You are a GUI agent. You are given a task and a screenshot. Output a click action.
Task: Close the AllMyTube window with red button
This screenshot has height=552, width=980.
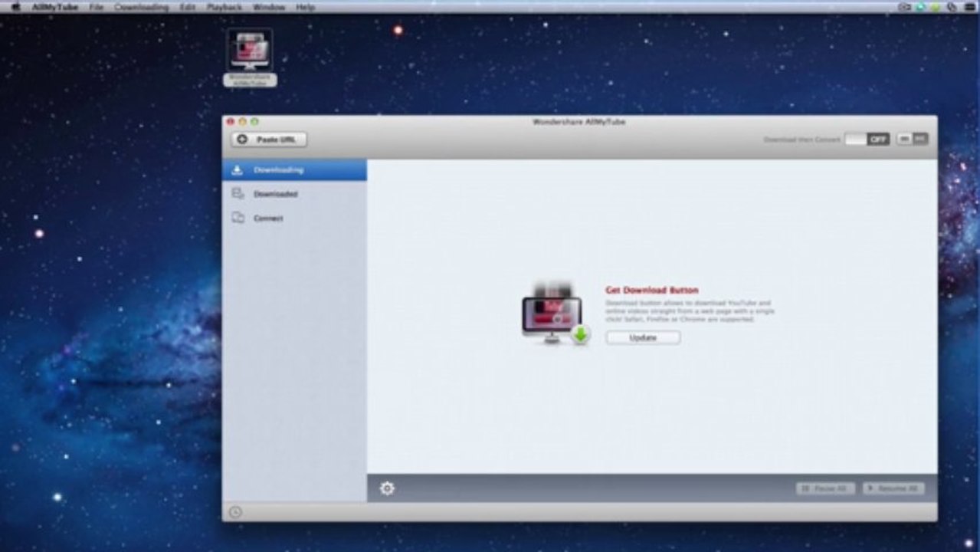[231, 121]
